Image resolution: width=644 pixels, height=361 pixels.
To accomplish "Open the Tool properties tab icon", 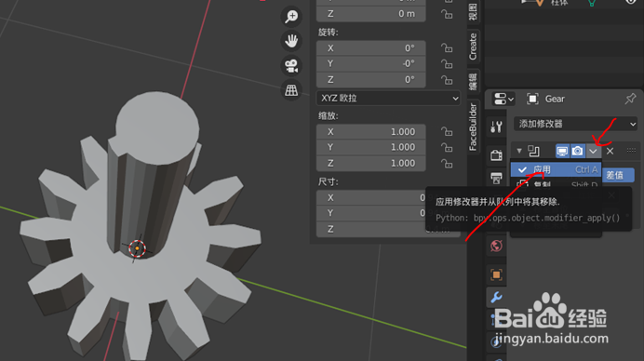I will click(x=496, y=127).
